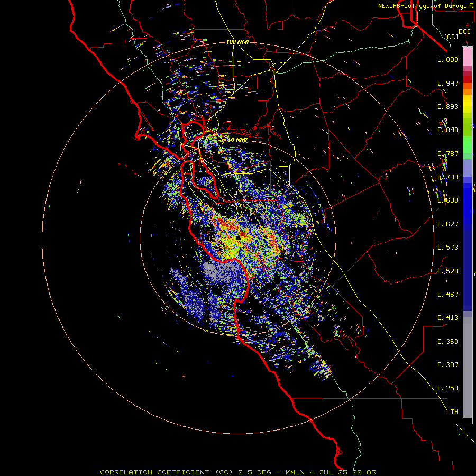Click the 0.520 color scale value
Screen dimensions: 476x476
(448, 271)
